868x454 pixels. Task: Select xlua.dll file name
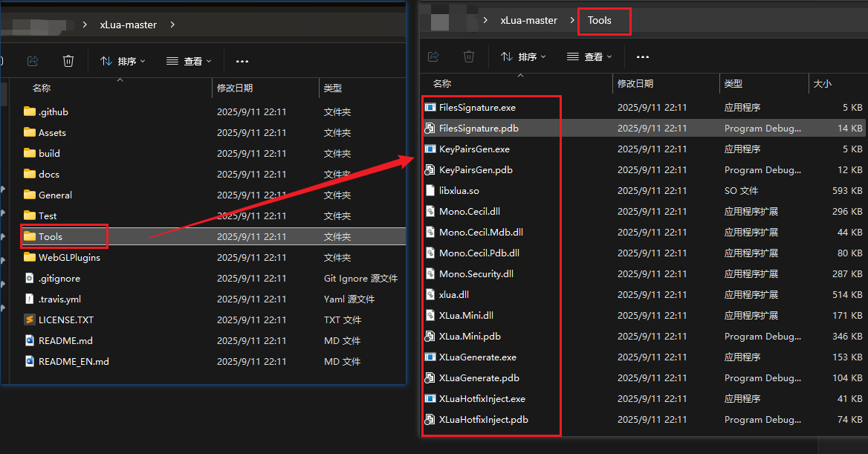coord(454,294)
